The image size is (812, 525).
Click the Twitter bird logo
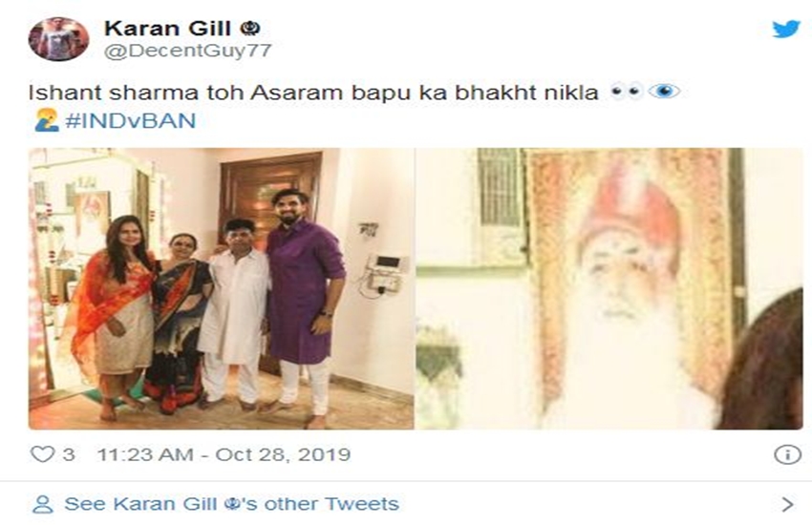[x=786, y=29]
